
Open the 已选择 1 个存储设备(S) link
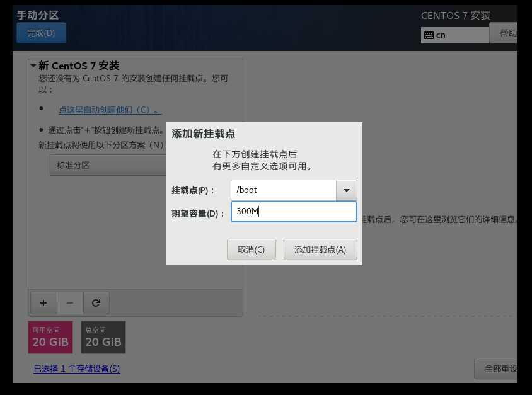[x=77, y=369]
